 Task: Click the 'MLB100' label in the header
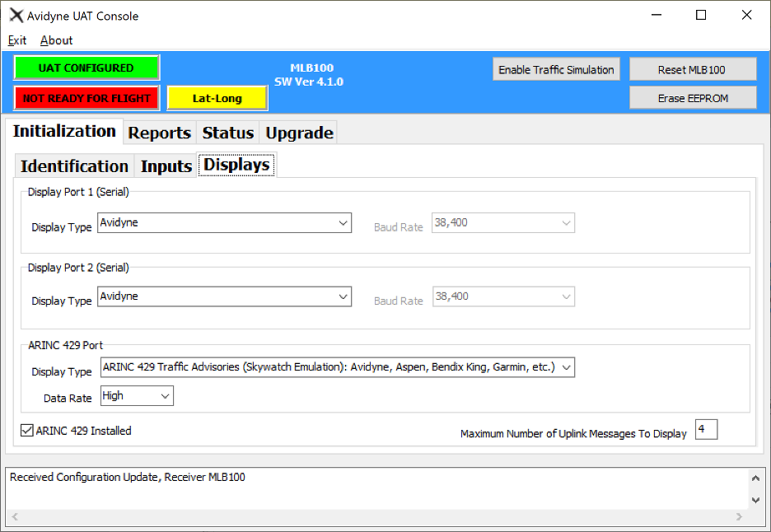click(x=311, y=68)
